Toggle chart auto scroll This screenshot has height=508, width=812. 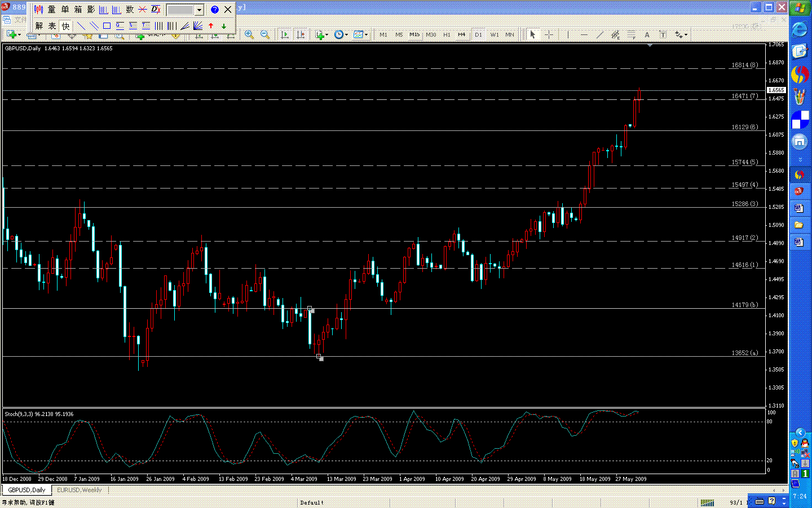click(284, 34)
